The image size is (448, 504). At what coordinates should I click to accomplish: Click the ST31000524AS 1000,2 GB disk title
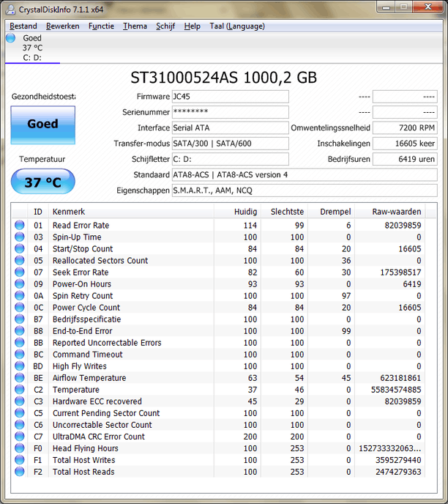(224, 78)
